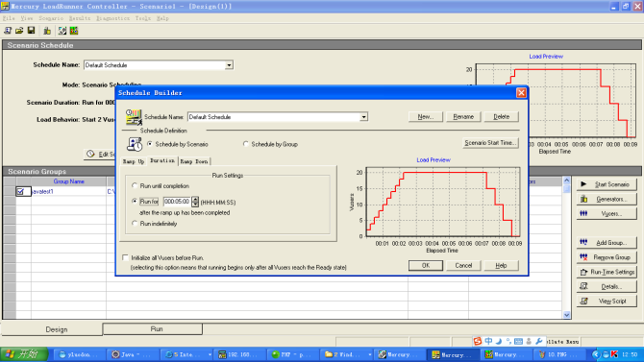Select the Run for duration option
This screenshot has width=644, height=362.
tap(135, 202)
